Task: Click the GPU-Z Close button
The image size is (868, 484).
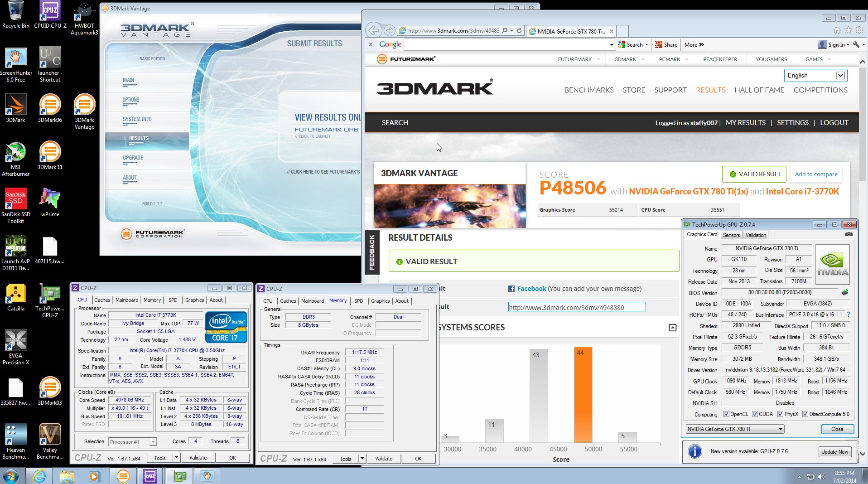Action: [837, 429]
